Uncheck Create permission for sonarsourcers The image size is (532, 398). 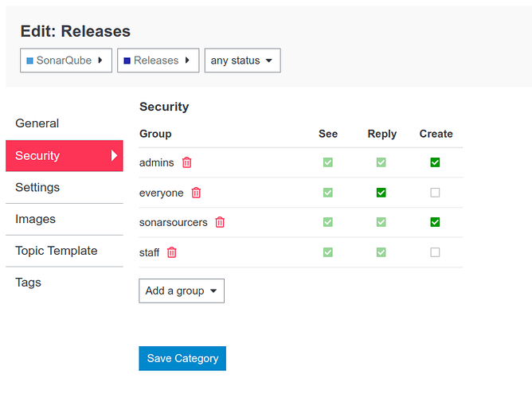pos(435,222)
